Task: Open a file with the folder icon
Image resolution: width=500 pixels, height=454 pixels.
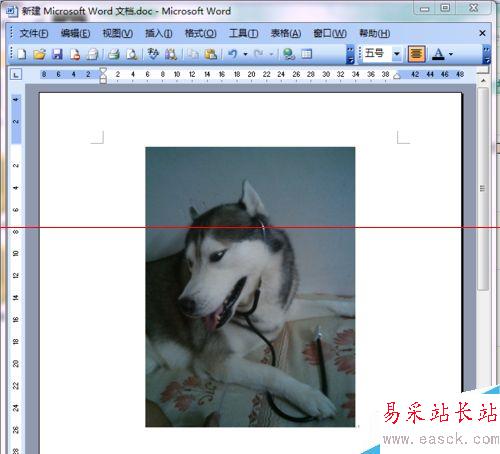Action: pyautogui.click(x=40, y=54)
